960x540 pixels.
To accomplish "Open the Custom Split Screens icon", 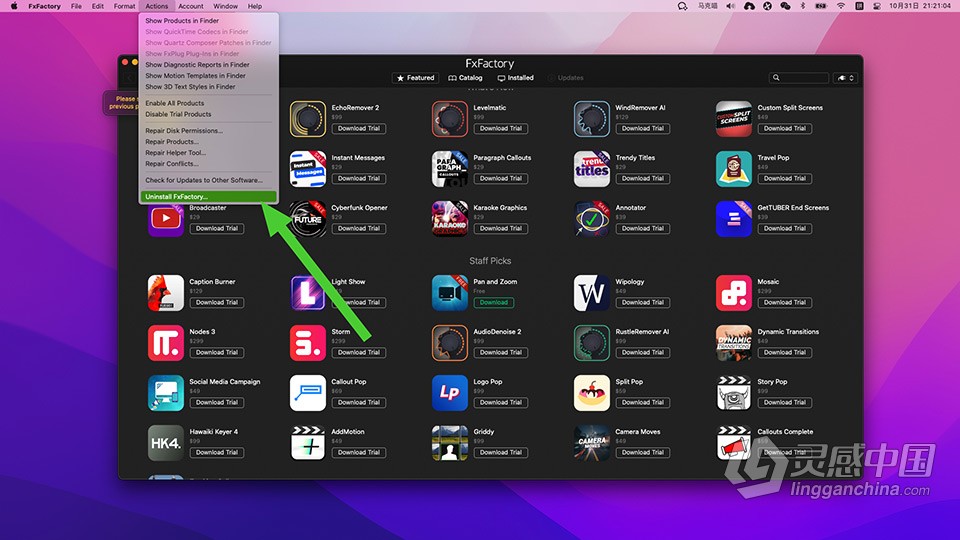I will 733,119.
